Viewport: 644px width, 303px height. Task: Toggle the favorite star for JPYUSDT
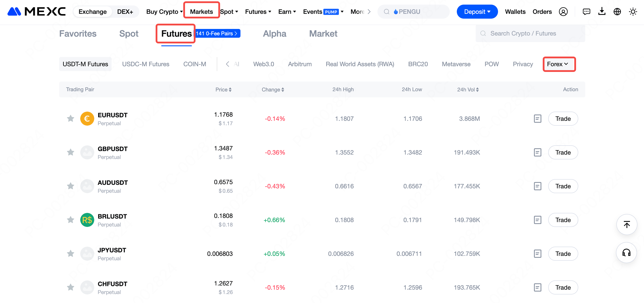point(71,253)
